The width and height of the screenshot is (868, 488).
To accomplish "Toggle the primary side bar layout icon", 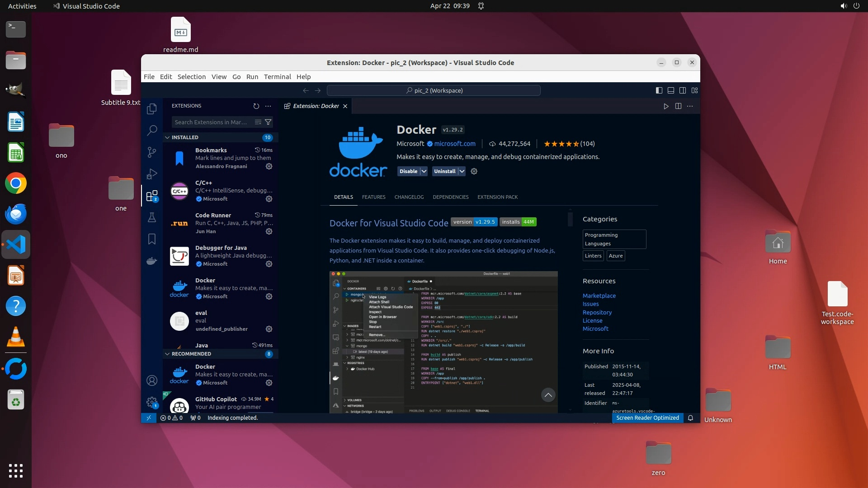I will point(659,90).
